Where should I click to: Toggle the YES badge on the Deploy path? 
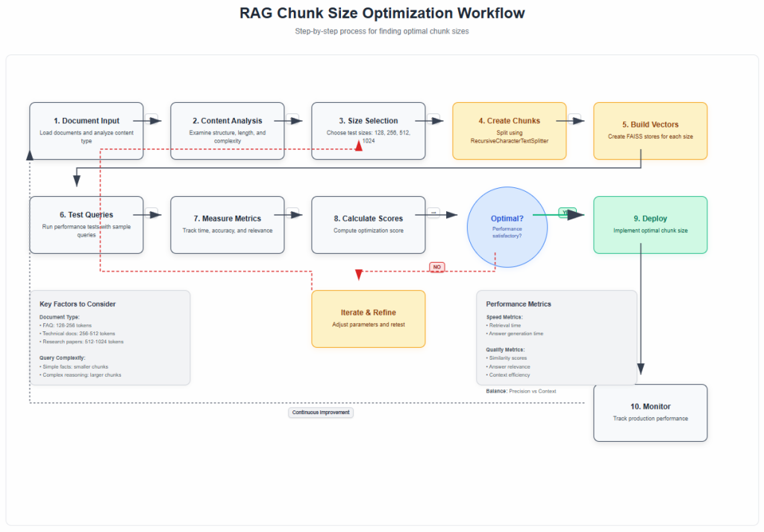(566, 212)
